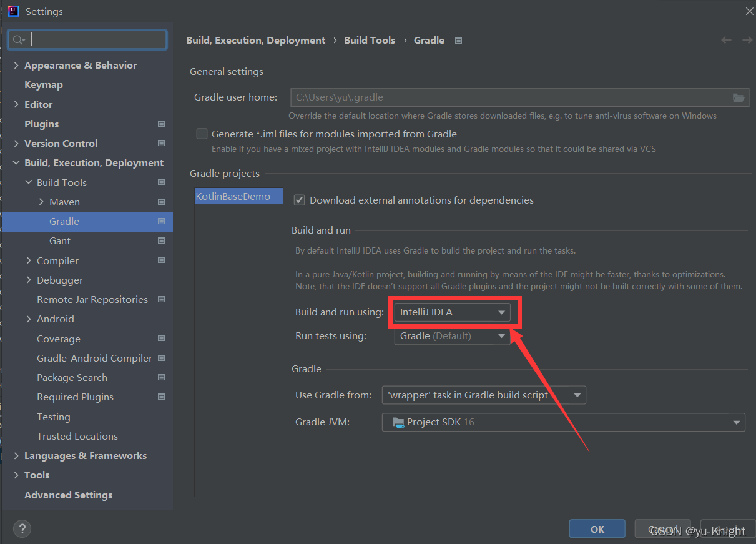Click OK to apply settings
This screenshot has width=756, height=544.
click(597, 529)
